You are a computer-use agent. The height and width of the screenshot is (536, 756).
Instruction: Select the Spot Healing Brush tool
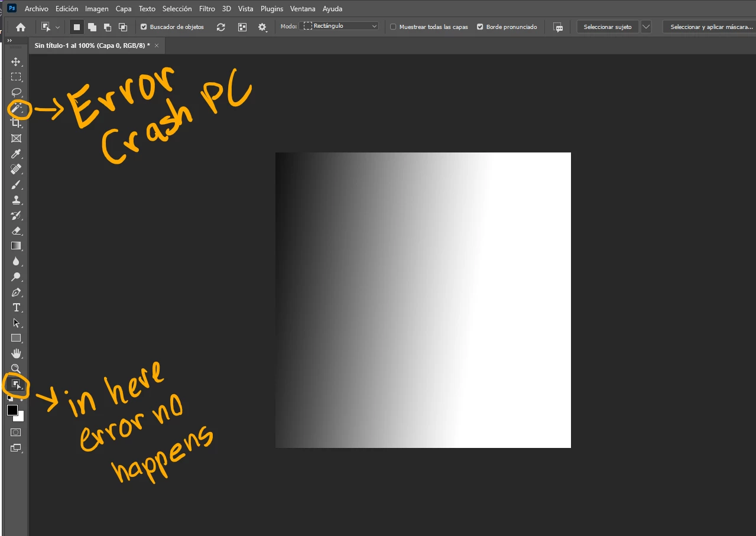click(x=16, y=169)
